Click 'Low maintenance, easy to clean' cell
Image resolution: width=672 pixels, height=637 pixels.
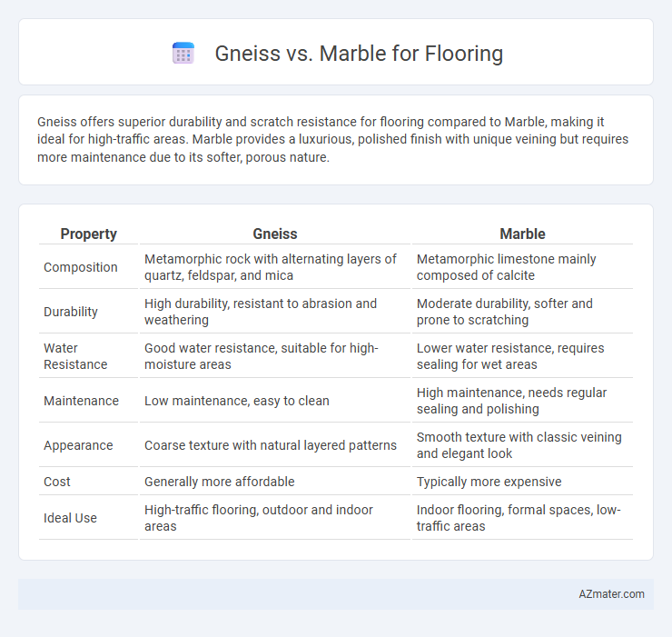tap(237, 401)
